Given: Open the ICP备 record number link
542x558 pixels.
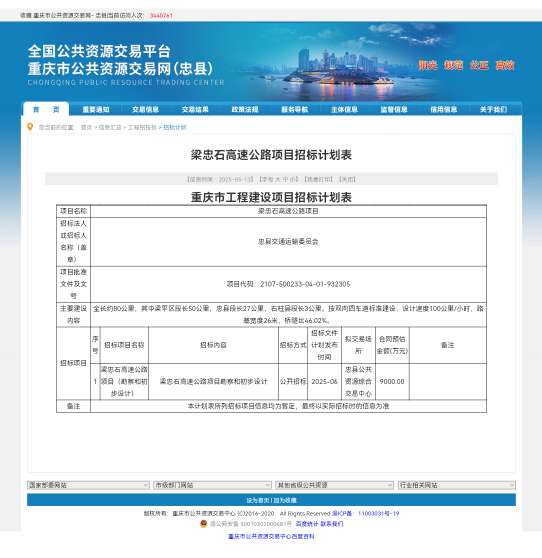Looking at the screenshot, I should coord(365,513).
